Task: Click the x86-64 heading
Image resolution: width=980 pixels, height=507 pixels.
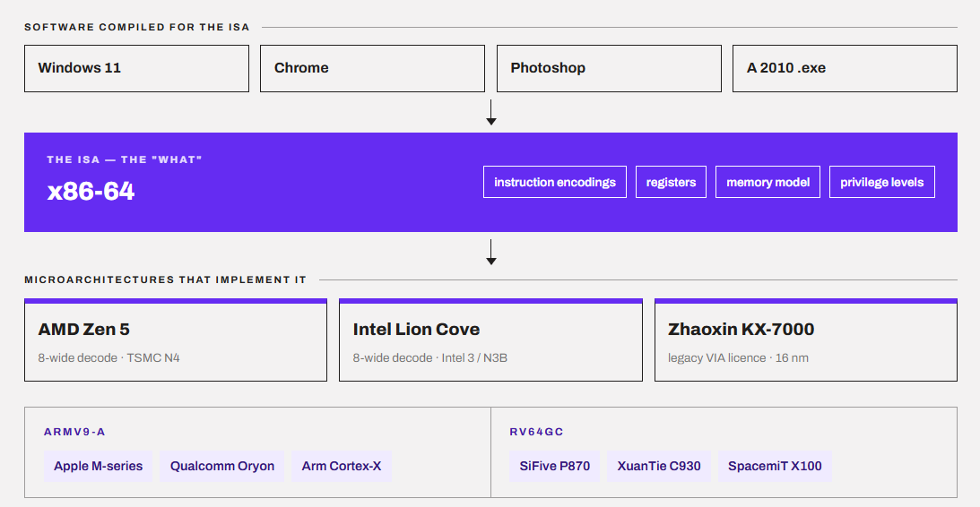Action: 91,191
